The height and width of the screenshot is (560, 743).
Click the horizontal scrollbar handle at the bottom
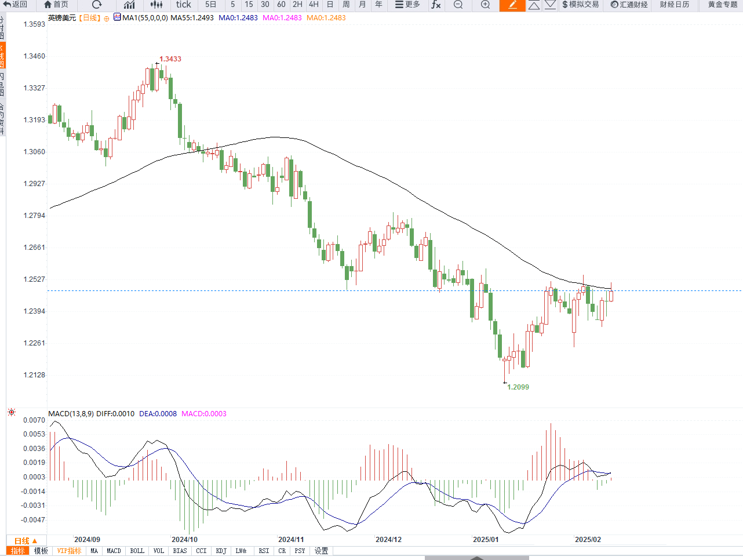pos(476,558)
